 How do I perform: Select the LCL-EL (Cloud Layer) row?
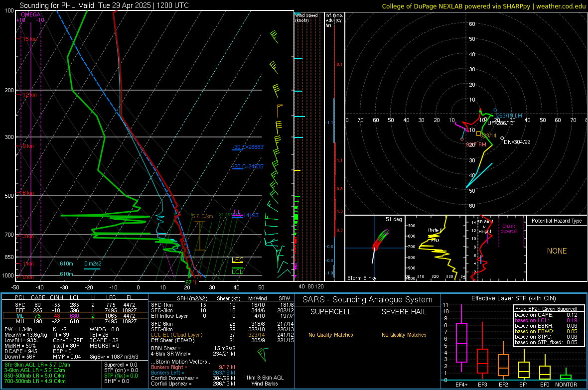[x=222, y=335]
